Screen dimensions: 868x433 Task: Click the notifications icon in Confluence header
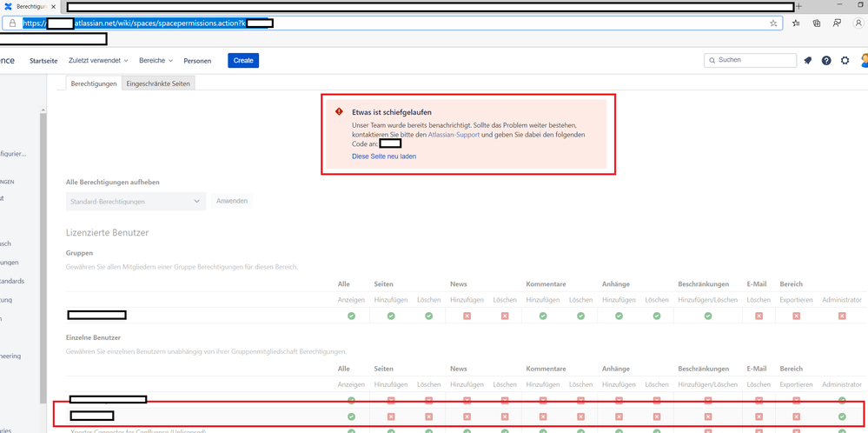[808, 61]
